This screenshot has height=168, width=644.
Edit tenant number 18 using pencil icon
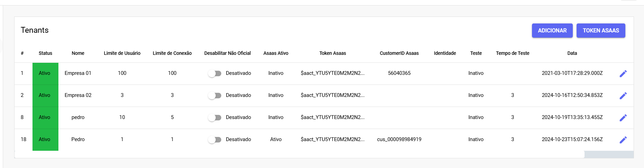tap(623, 140)
